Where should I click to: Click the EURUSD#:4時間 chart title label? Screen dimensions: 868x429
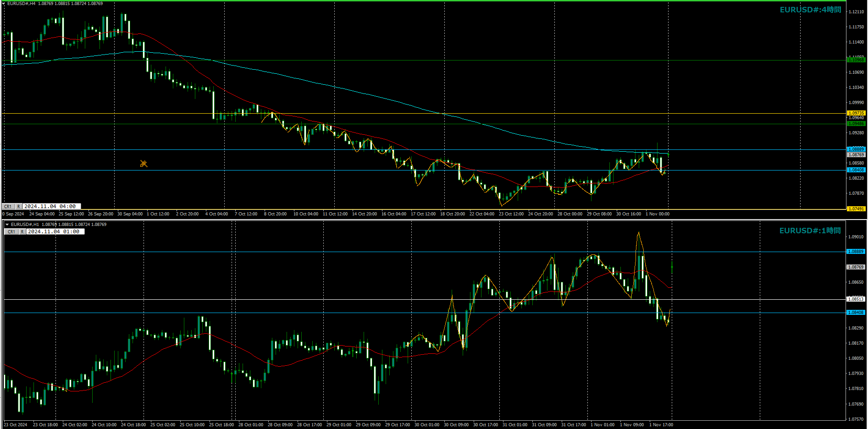(810, 10)
